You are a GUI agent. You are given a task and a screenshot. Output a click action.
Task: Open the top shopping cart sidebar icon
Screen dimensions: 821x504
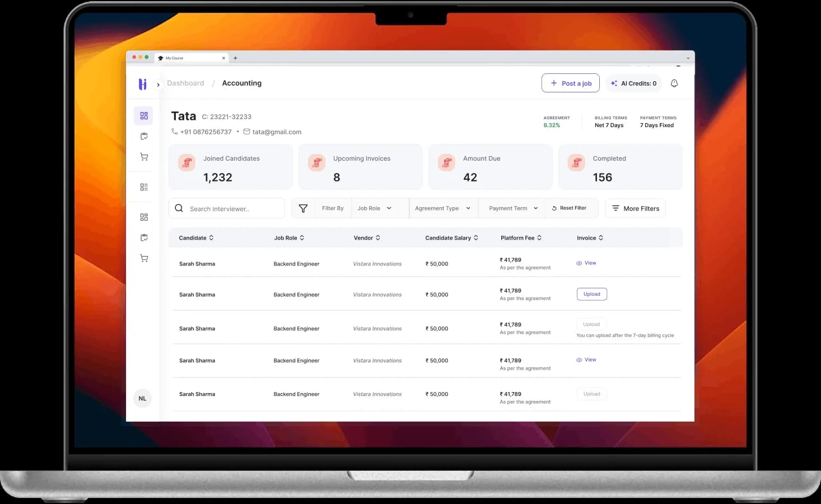click(x=144, y=157)
